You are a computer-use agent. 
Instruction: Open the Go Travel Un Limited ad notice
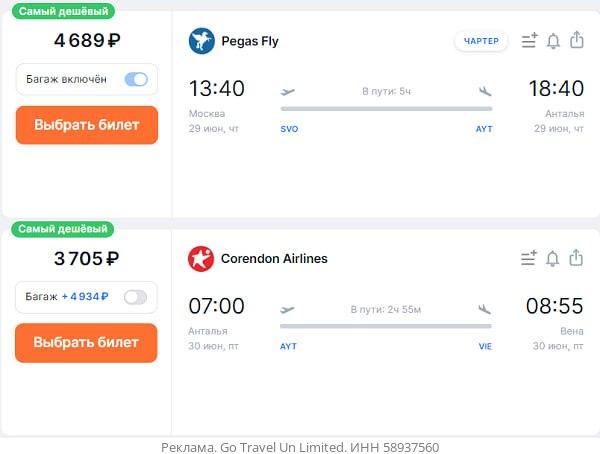(x=300, y=447)
